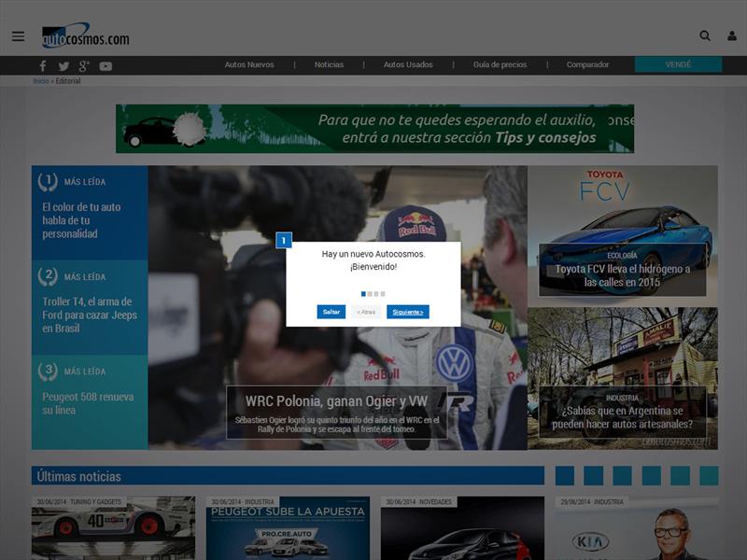Visit the Facebook page icon
Screen dimensions: 747x560
coord(42,65)
